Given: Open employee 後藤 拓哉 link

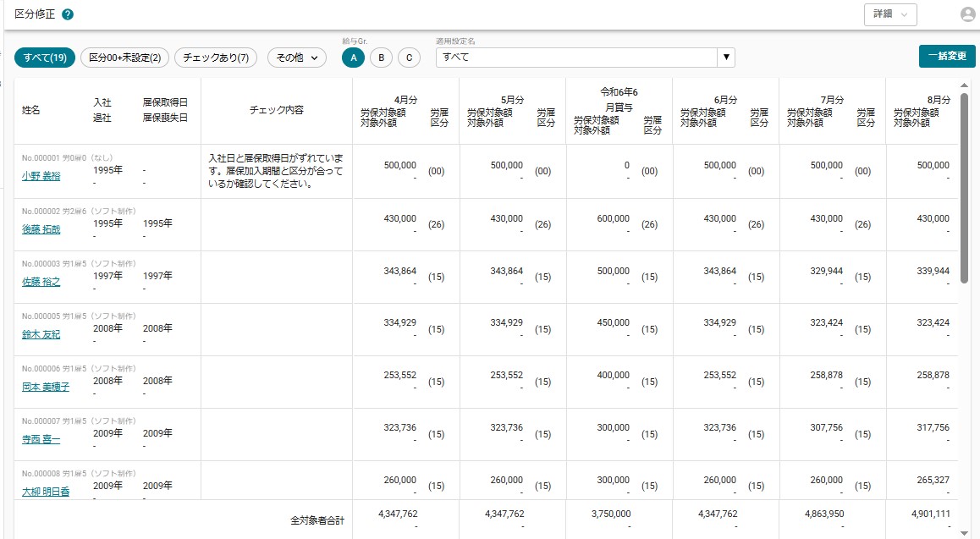Looking at the screenshot, I should pos(41,229).
